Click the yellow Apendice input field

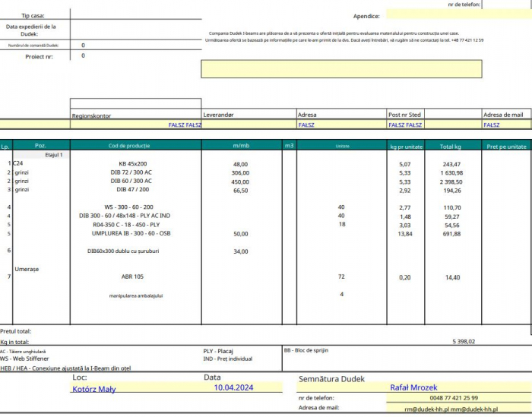(433, 15)
